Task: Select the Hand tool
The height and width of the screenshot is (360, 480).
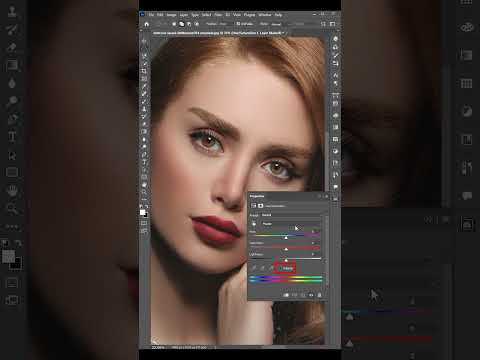Action: click(x=144, y=185)
